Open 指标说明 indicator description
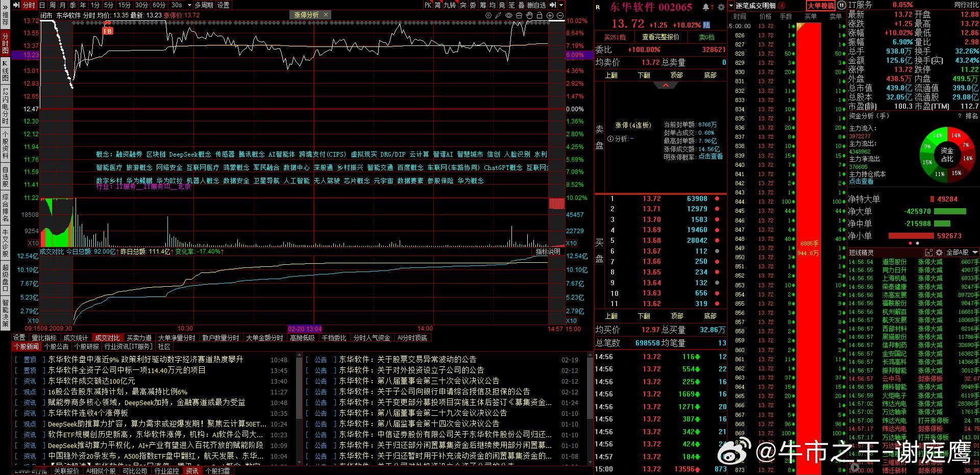 pos(548,252)
